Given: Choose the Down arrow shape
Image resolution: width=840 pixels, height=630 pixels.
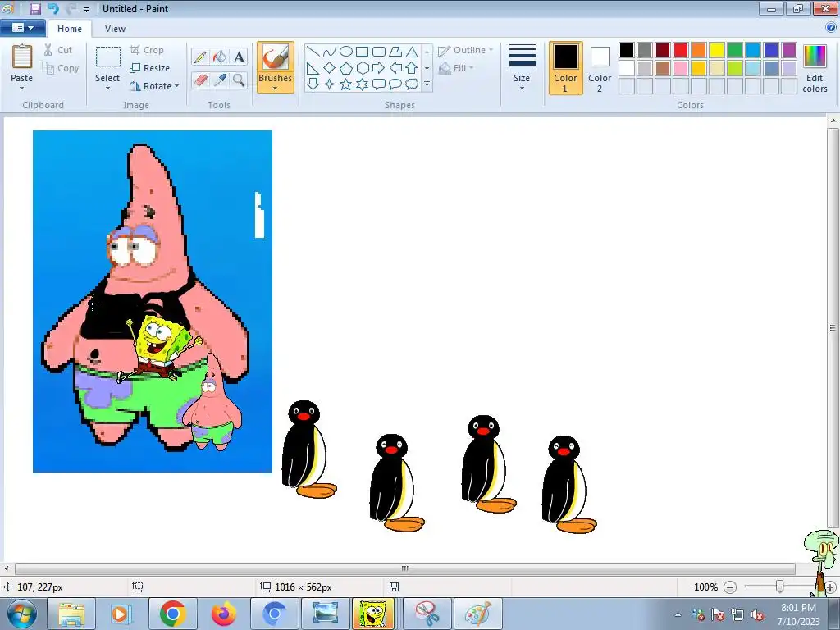Looking at the screenshot, I should pos(313,84).
